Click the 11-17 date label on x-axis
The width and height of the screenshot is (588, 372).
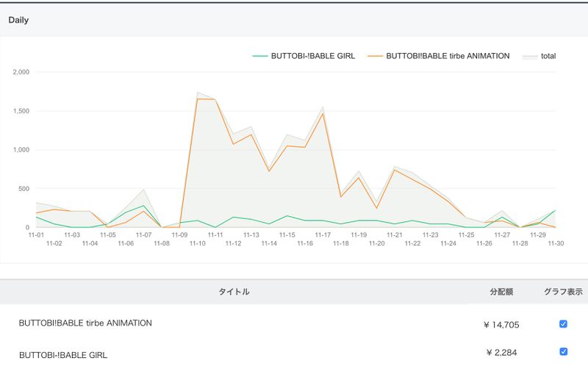323,235
